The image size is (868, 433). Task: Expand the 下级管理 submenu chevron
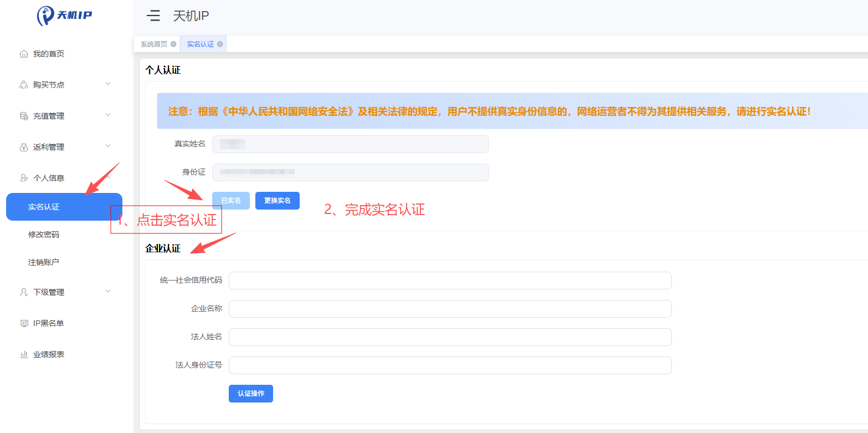108,292
